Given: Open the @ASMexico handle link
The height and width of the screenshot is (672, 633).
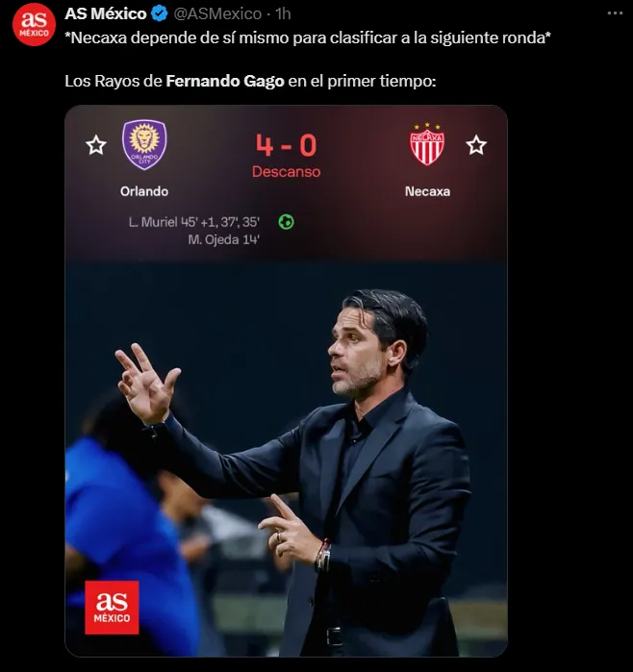Looking at the screenshot, I should point(217,13).
